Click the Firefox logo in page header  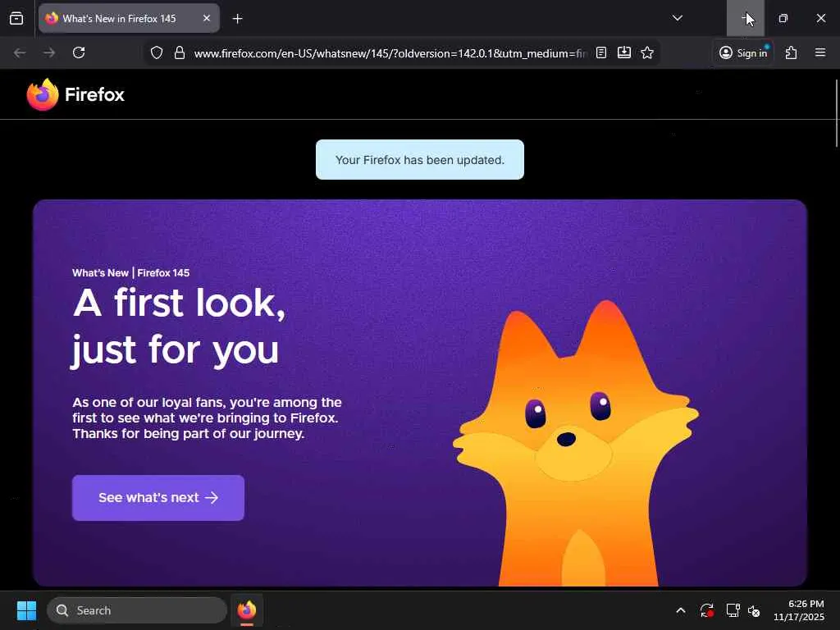point(75,94)
